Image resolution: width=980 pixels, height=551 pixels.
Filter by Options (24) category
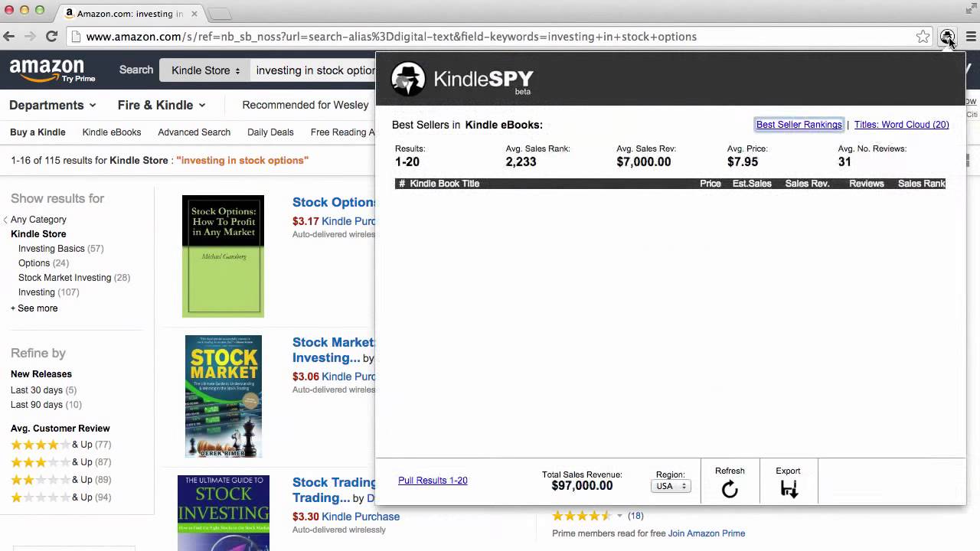click(44, 263)
